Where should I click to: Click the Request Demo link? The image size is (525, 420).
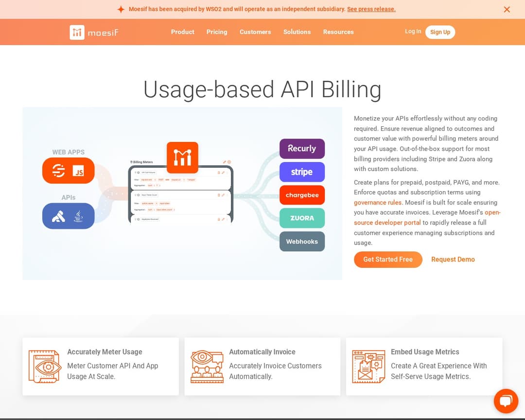(x=453, y=260)
